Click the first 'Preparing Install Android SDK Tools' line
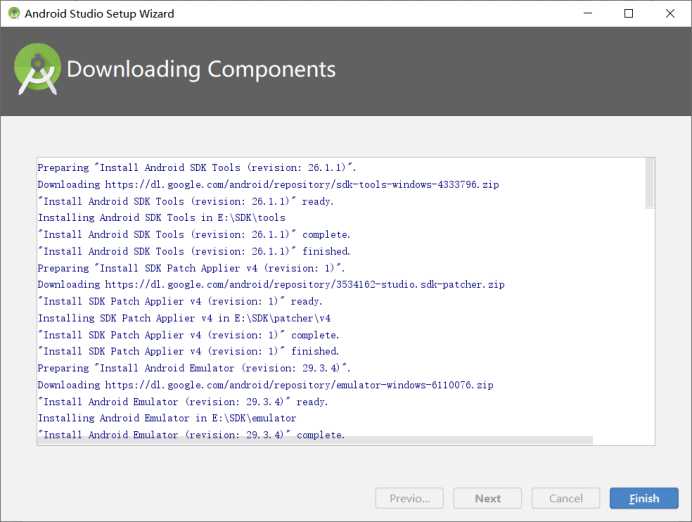The width and height of the screenshot is (692, 522). (197, 168)
